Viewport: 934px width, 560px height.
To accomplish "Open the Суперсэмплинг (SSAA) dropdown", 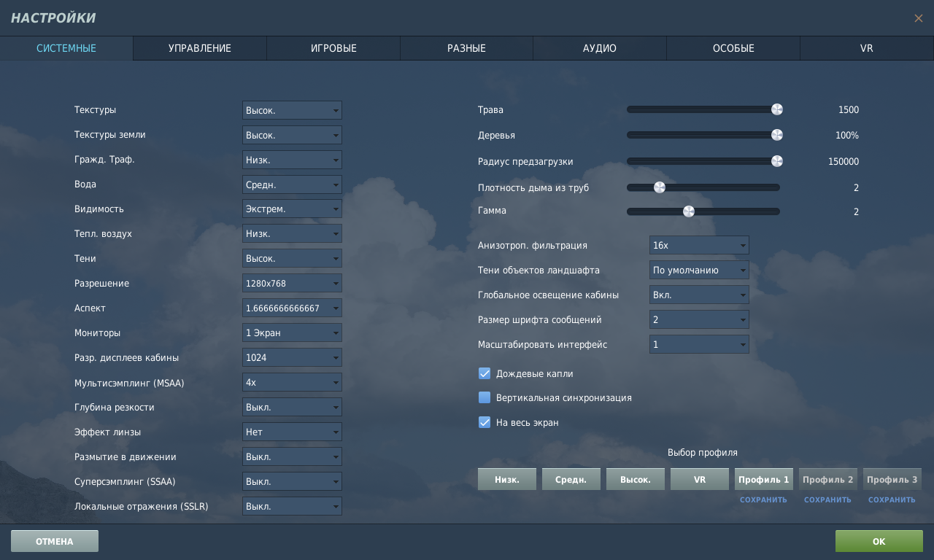I will 292,481.
